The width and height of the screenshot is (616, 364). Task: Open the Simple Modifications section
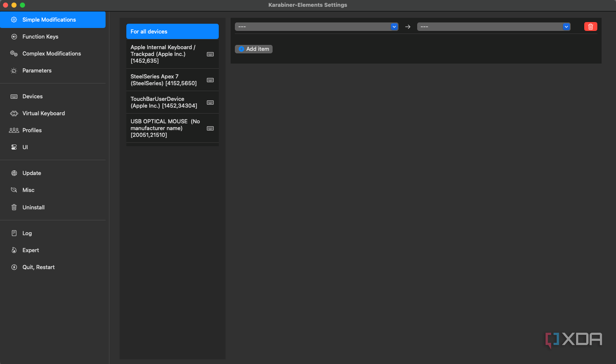(x=53, y=19)
